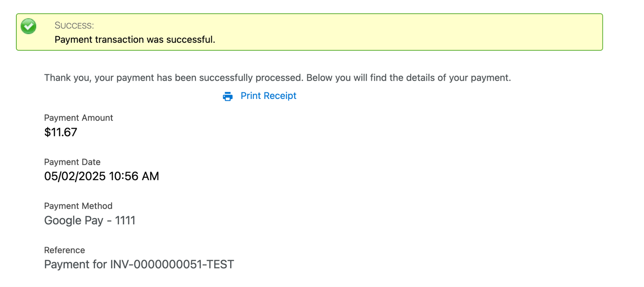Click the green success checkmark icon
644x287 pixels.
29,26
